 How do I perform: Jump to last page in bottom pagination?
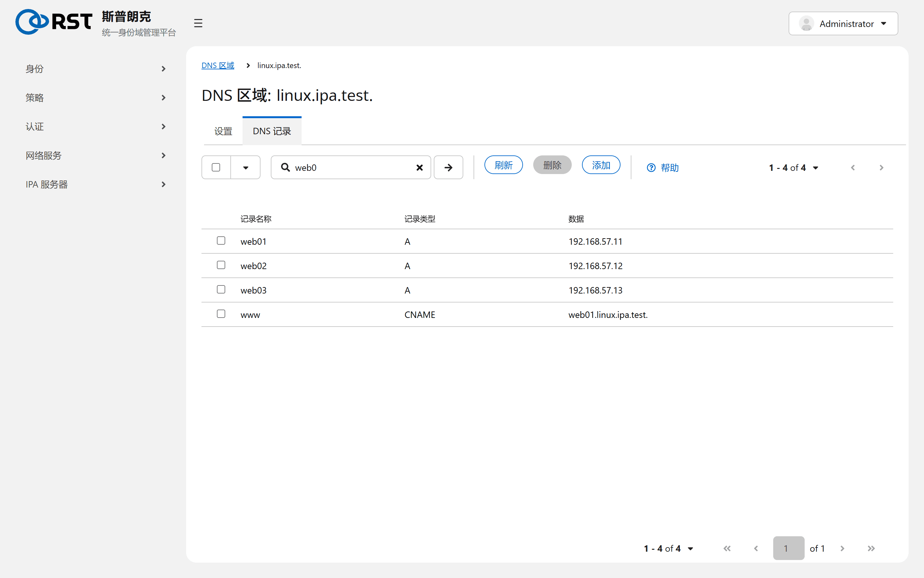(x=871, y=548)
